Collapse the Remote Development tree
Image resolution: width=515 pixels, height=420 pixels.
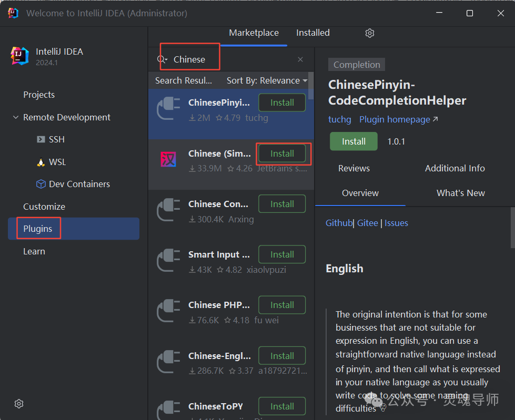point(16,117)
